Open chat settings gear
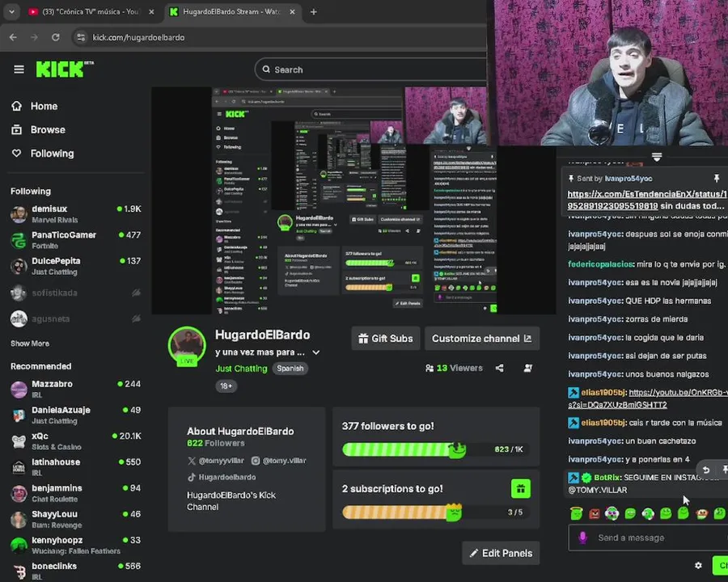Image resolution: width=728 pixels, height=582 pixels. tap(698, 565)
